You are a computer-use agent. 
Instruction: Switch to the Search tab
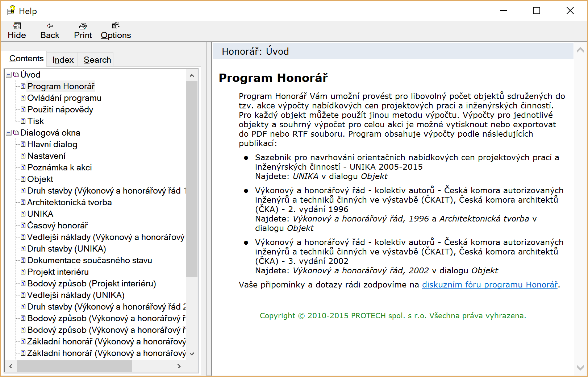pos(97,60)
